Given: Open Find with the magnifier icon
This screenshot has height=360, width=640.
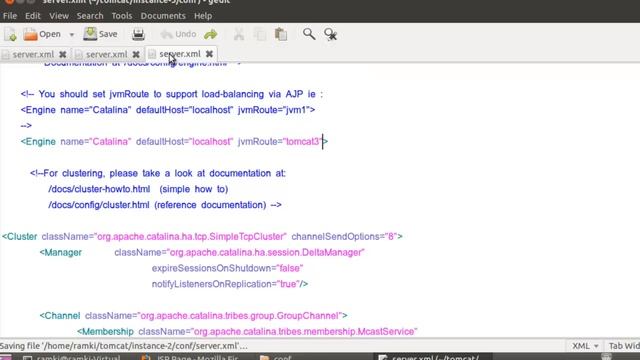Looking at the screenshot, I should click(x=309, y=34).
